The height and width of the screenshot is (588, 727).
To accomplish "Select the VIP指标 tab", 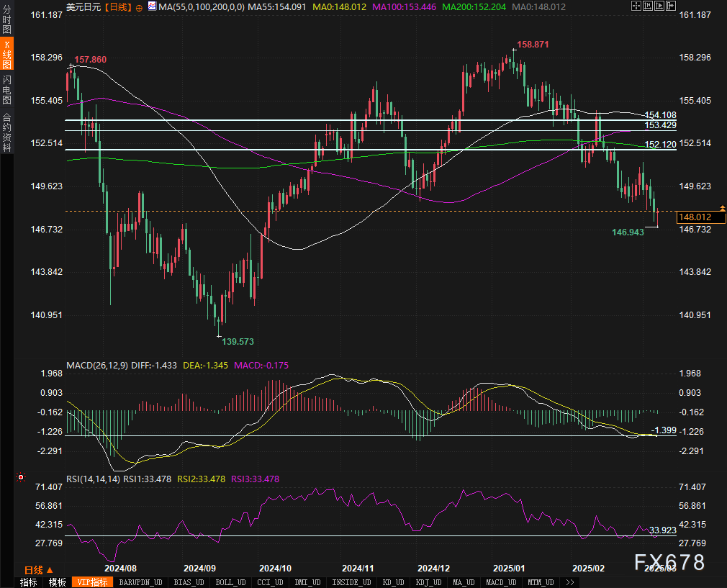I will pos(92,582).
